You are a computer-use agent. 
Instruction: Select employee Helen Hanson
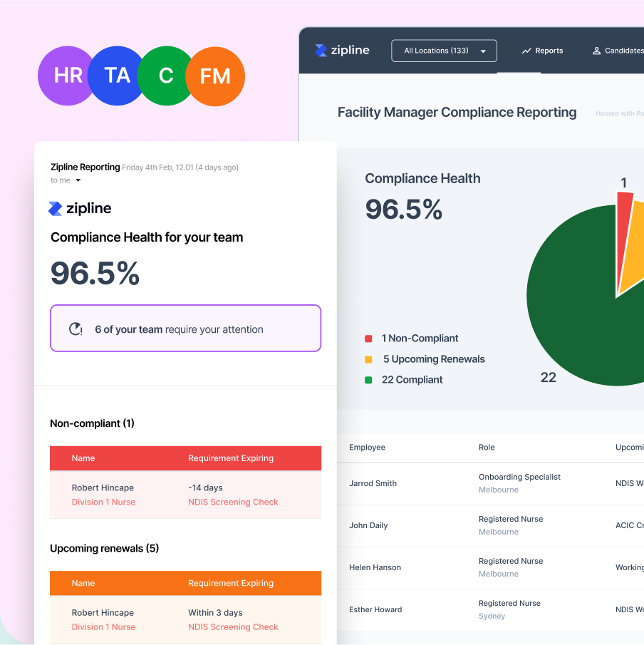pos(375,567)
